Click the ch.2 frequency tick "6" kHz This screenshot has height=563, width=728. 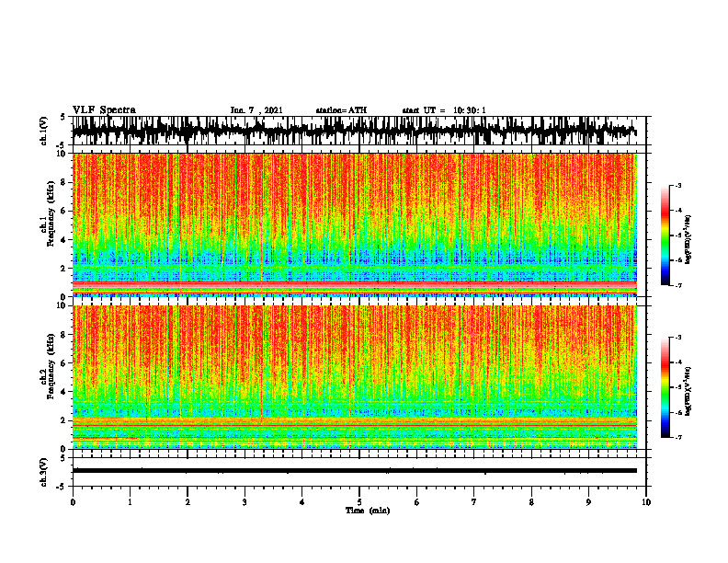64,363
